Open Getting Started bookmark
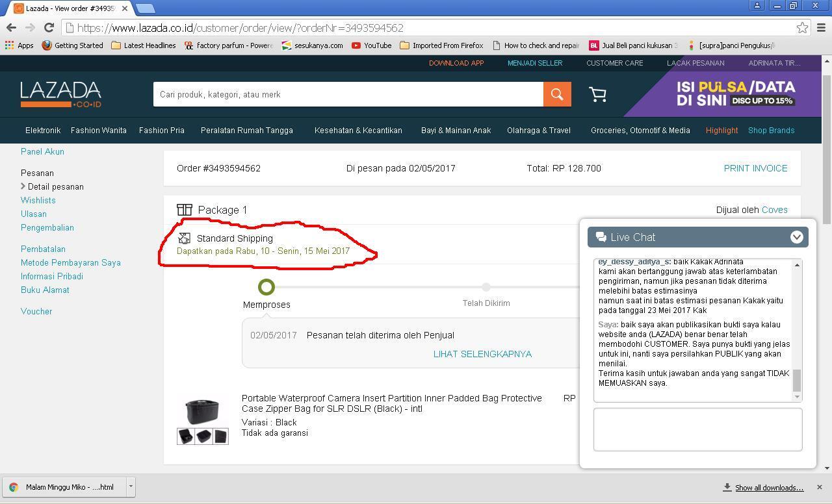The width and height of the screenshot is (832, 504). pos(72,45)
